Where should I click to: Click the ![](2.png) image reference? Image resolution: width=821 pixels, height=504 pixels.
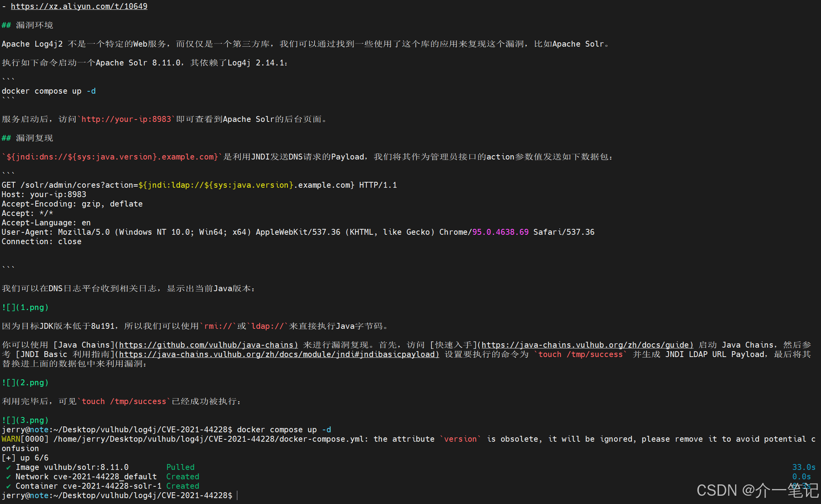(25, 383)
